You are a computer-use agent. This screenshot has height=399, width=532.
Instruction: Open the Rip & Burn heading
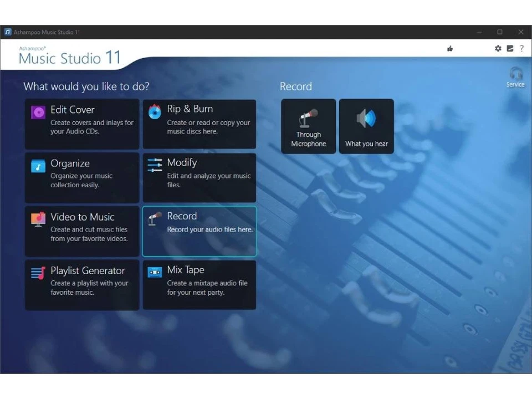click(190, 109)
